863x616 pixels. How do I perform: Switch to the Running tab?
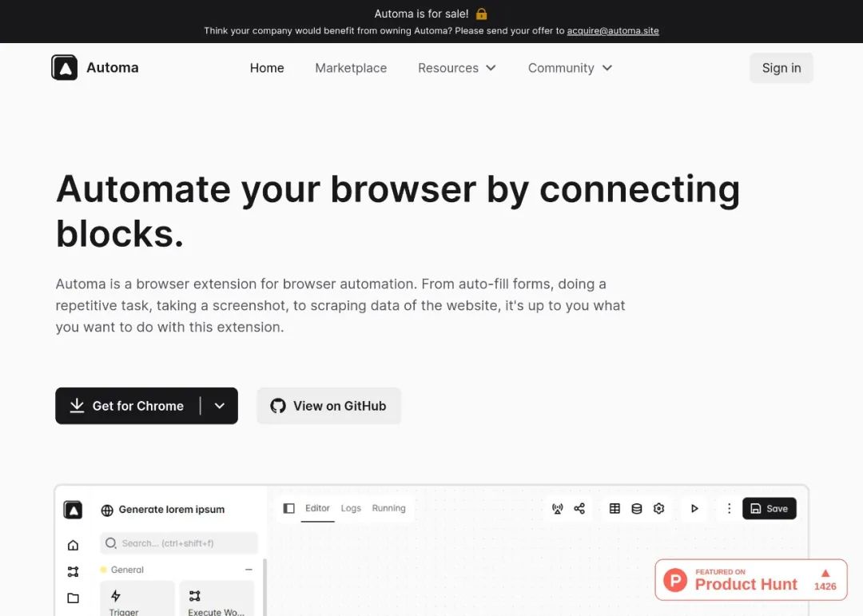(388, 508)
